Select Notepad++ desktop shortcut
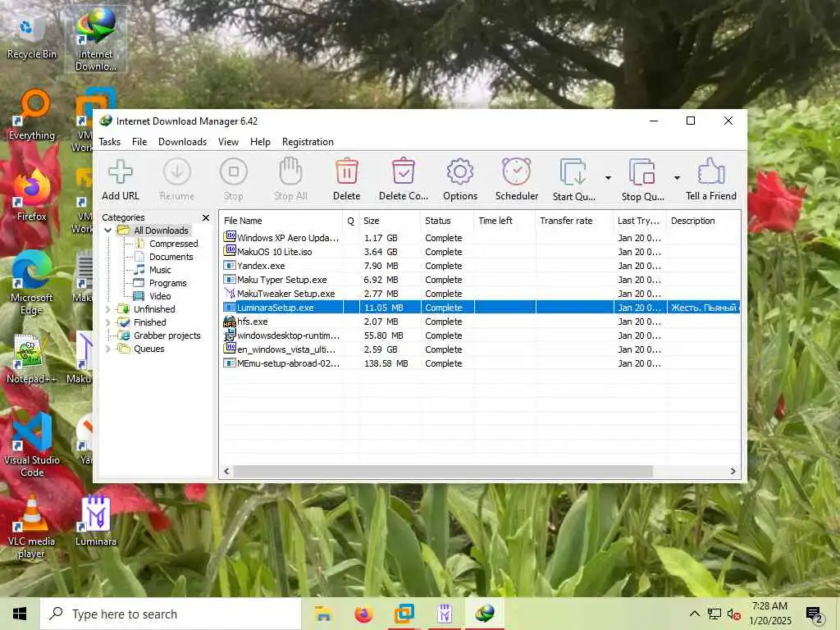Screen dimensions: 840x630 tap(31, 359)
